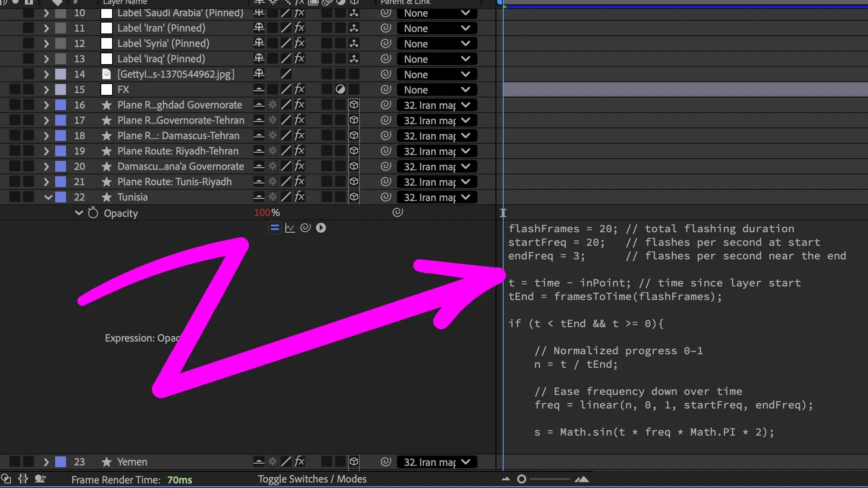868x488 pixels.
Task: Toggle 3D layer switch on Plane Route: Riyadh-Tehran
Action: [x=354, y=151]
